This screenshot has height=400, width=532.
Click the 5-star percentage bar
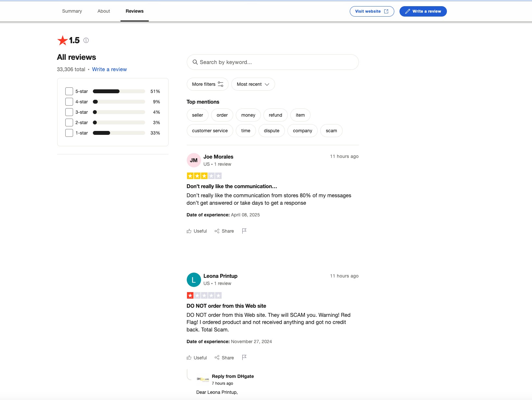coord(119,91)
